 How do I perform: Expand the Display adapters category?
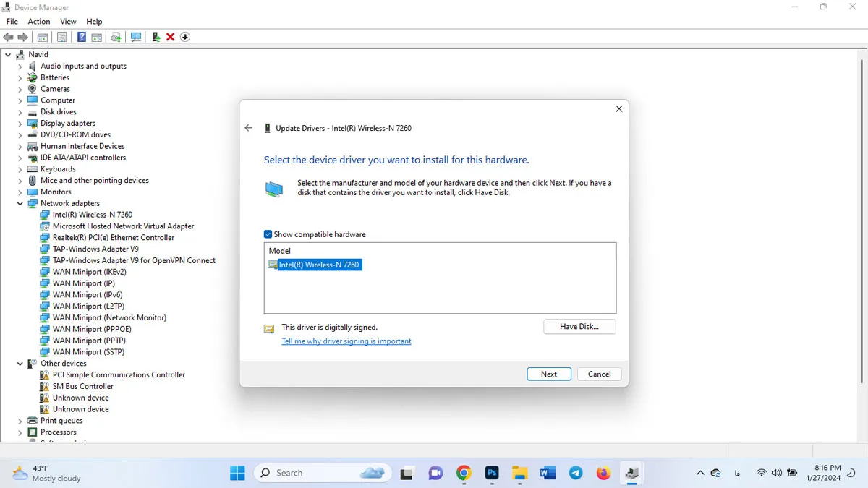pyautogui.click(x=20, y=123)
